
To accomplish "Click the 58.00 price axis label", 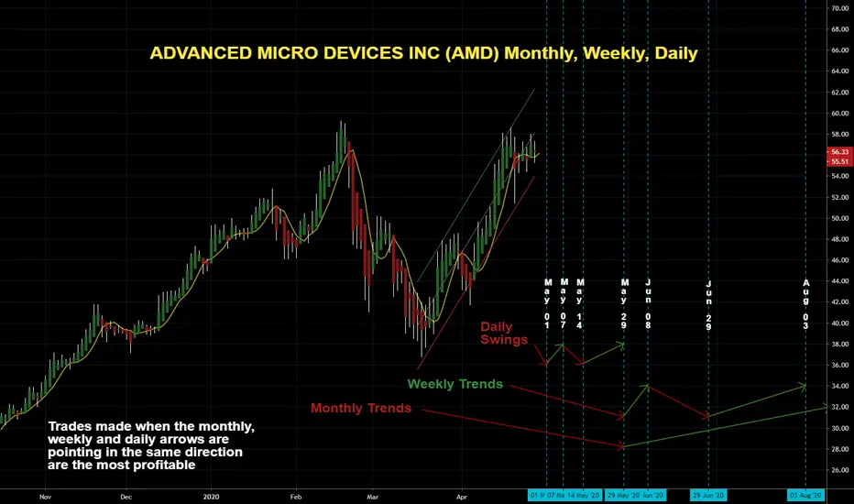I will 840,135.
